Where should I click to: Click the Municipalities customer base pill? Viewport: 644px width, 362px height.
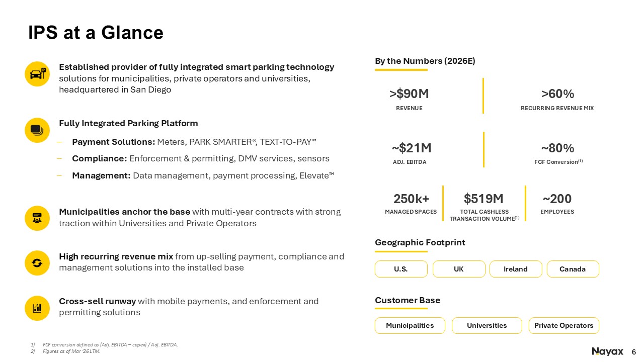[x=410, y=325]
